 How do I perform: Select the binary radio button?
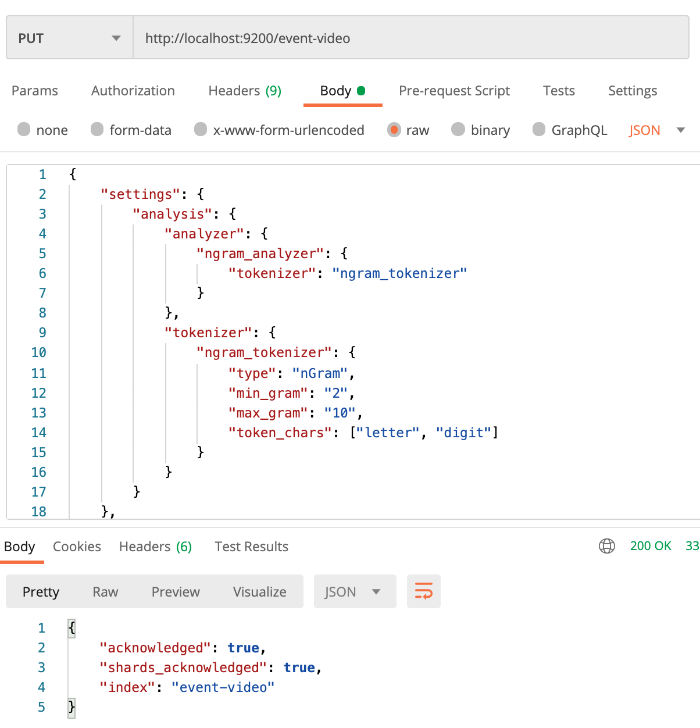pyautogui.click(x=458, y=129)
